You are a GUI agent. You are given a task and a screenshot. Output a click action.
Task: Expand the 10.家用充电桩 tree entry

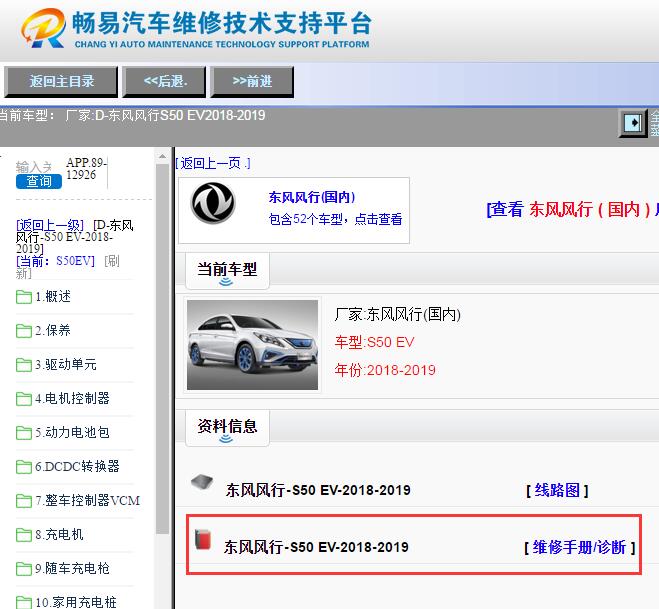[x=76, y=602]
